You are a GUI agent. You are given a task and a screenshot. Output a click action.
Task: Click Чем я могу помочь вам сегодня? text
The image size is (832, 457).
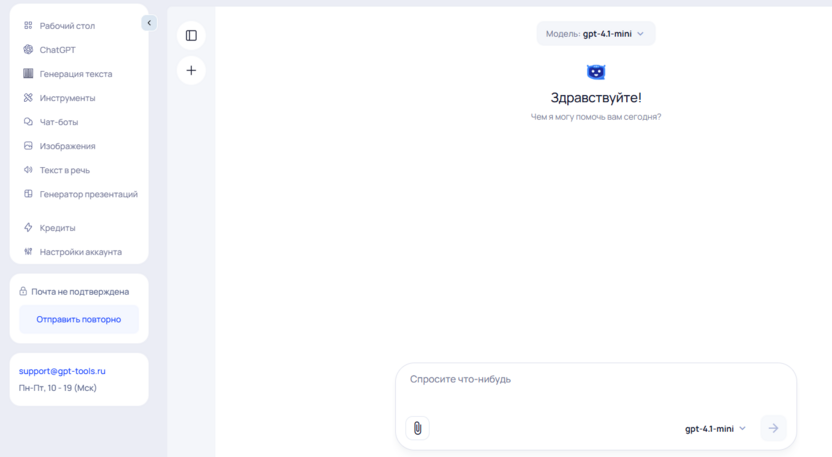point(596,117)
